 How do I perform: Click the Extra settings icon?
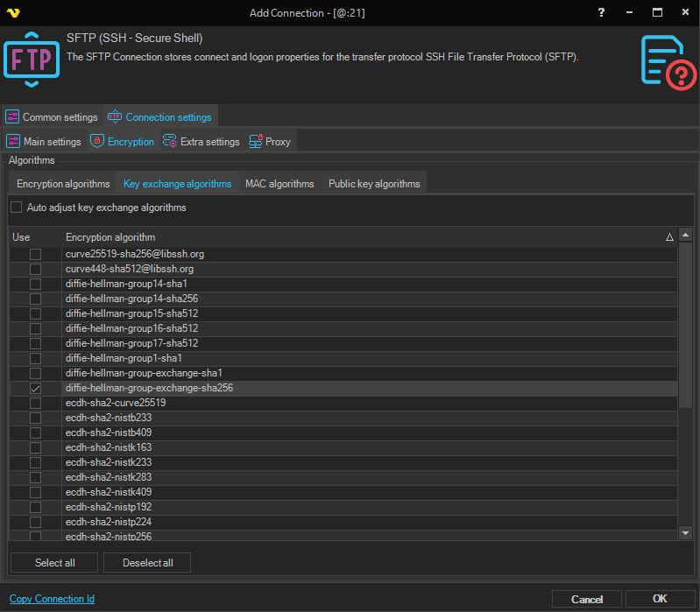[170, 141]
